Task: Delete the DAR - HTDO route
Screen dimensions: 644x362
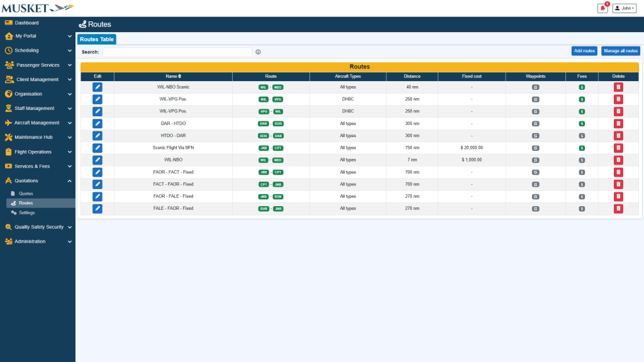Action: (618, 124)
